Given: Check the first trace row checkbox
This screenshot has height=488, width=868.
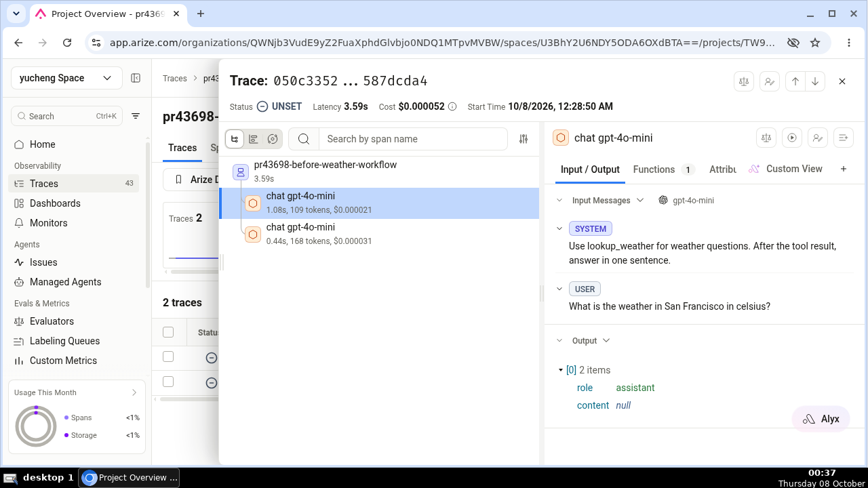Looking at the screenshot, I should (168, 357).
